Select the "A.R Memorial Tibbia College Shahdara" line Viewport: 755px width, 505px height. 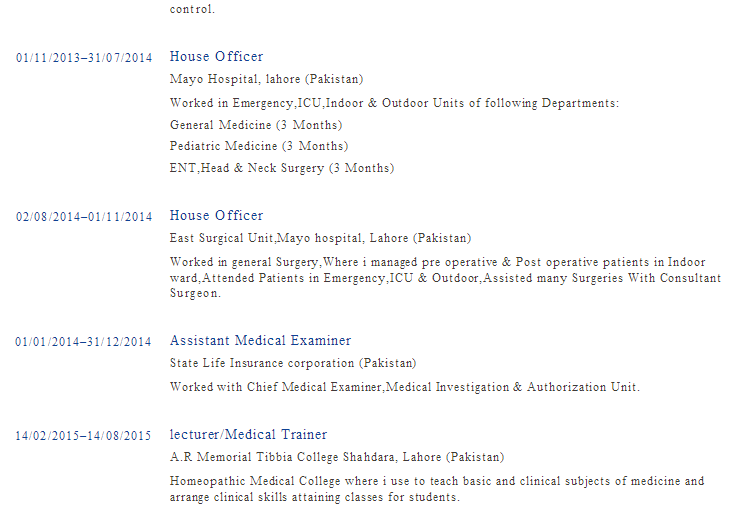click(x=336, y=457)
